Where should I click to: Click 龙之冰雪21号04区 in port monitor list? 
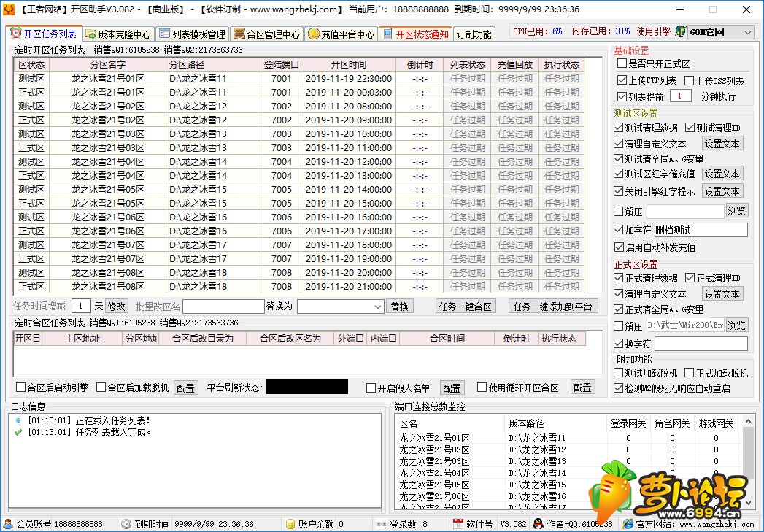point(434,473)
